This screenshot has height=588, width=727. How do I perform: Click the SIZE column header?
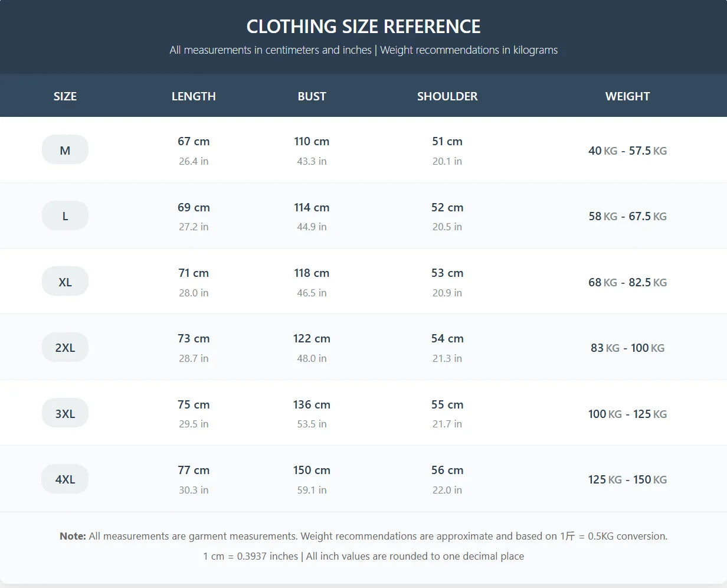point(65,96)
